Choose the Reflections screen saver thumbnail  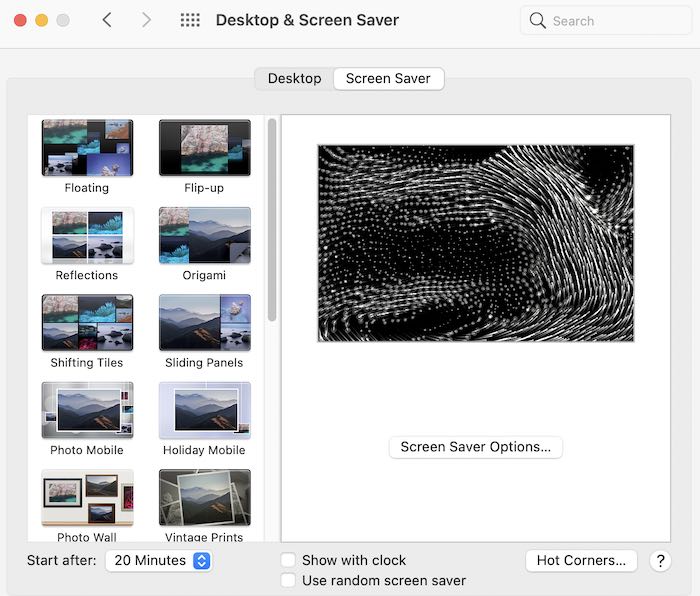click(87, 235)
